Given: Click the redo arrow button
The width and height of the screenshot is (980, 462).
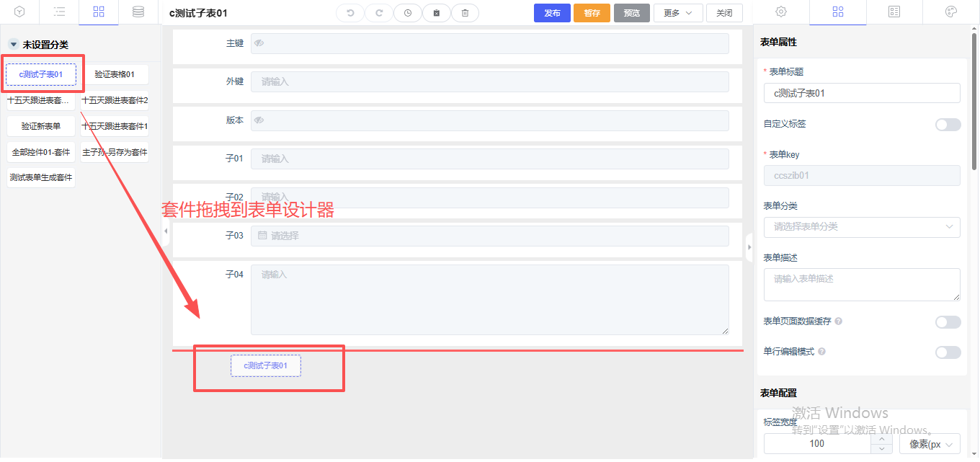Looking at the screenshot, I should point(379,13).
